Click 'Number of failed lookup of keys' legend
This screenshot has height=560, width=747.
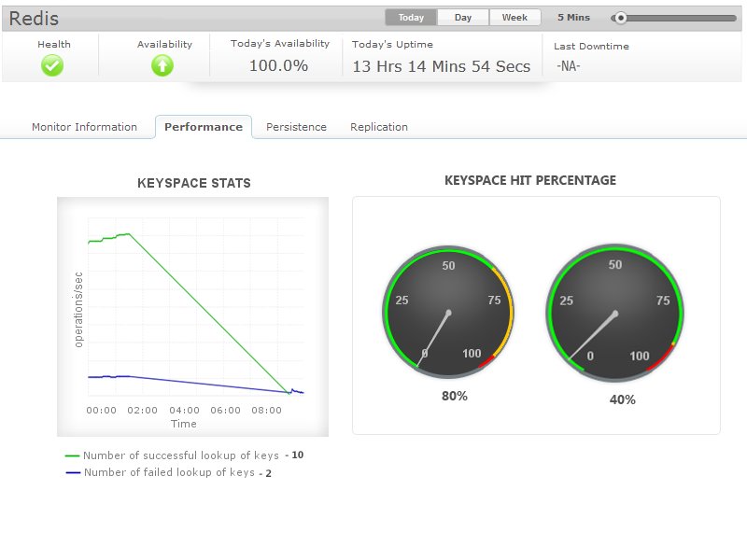pos(170,472)
